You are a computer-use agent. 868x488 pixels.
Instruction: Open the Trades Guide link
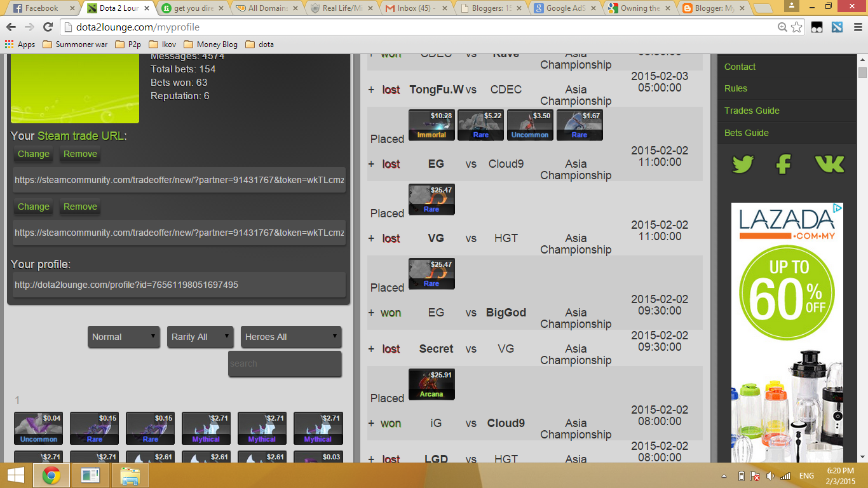752,111
